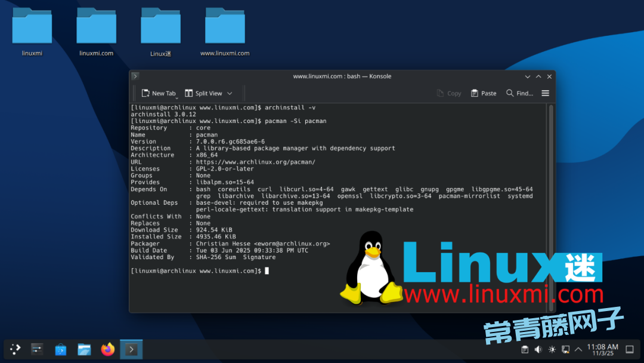The height and width of the screenshot is (363, 644).
Task: Launch Firefox from the taskbar
Action: click(x=108, y=349)
